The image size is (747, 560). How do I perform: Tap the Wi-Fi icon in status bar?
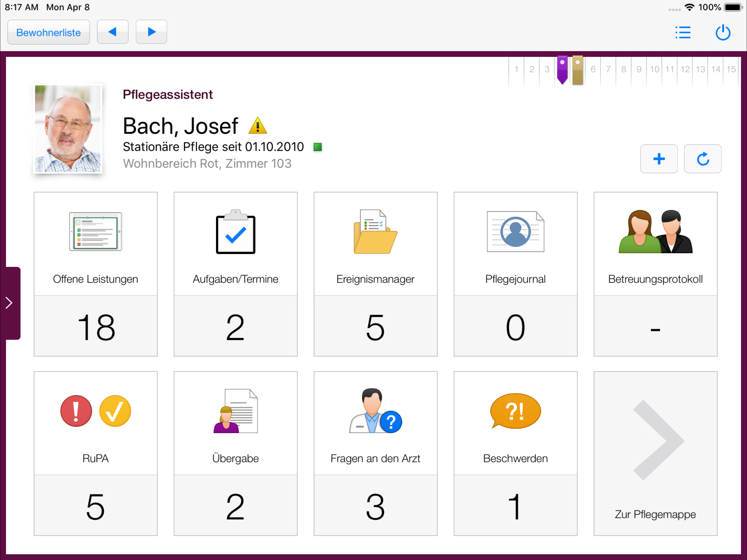(689, 7)
